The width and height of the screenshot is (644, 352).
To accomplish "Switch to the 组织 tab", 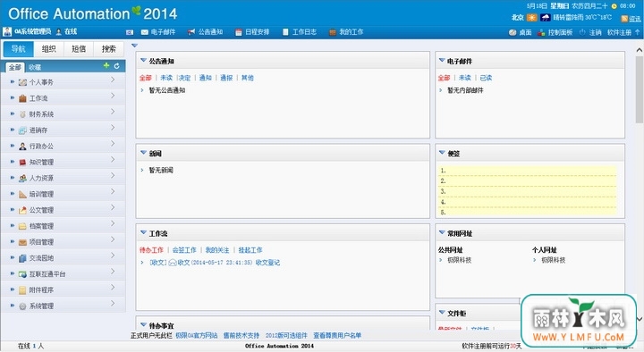I will [48, 49].
